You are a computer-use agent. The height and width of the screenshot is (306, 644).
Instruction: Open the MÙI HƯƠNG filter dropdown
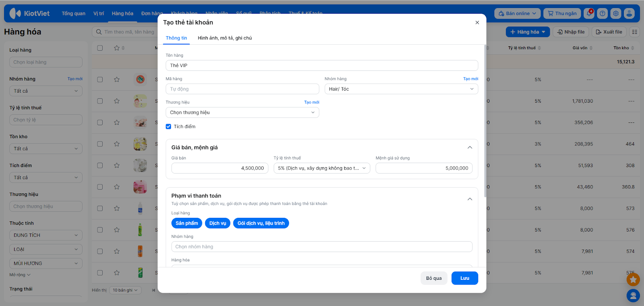tap(45, 263)
